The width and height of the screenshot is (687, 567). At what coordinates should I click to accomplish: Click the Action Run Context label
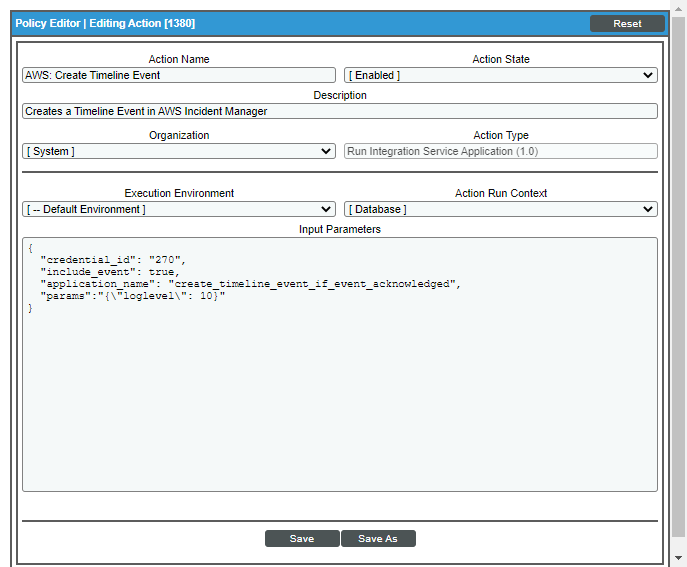501,193
